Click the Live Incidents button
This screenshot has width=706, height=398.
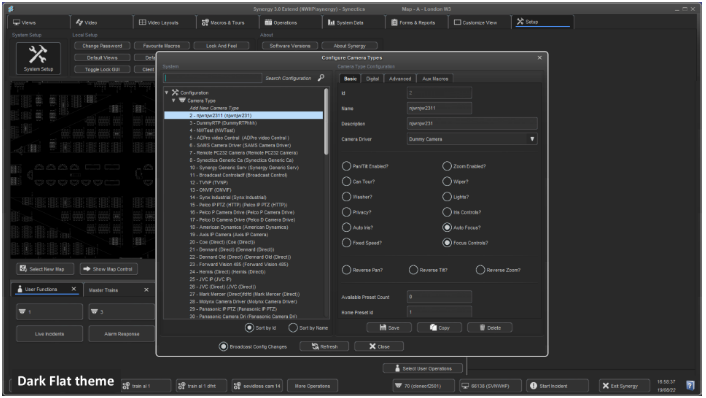tap(50, 334)
